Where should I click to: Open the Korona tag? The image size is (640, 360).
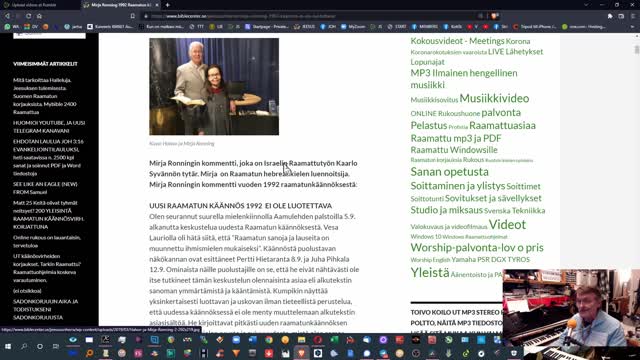point(518,41)
